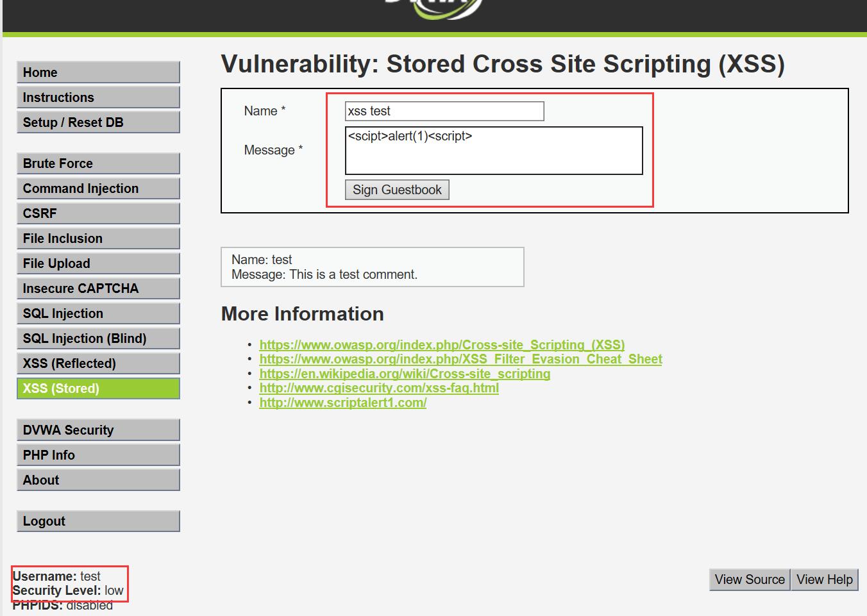Viewport: 867px width, 616px height.
Task: Click the 'Security Level: low' status text
Action: (68, 590)
